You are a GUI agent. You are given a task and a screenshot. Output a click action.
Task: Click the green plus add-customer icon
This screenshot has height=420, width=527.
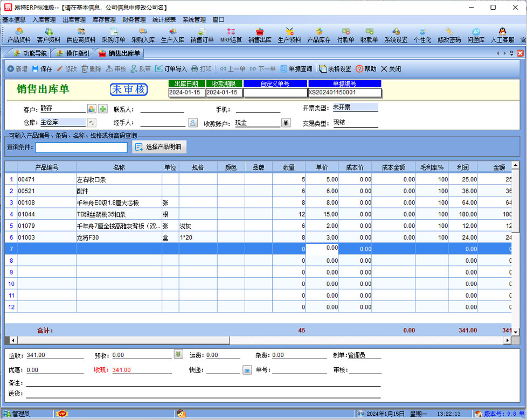click(x=102, y=109)
